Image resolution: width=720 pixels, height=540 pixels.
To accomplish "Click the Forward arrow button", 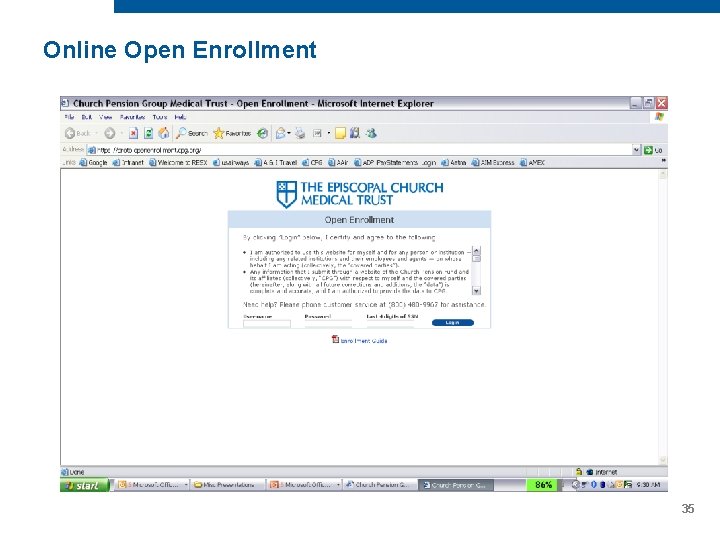I will pyautogui.click(x=110, y=133).
